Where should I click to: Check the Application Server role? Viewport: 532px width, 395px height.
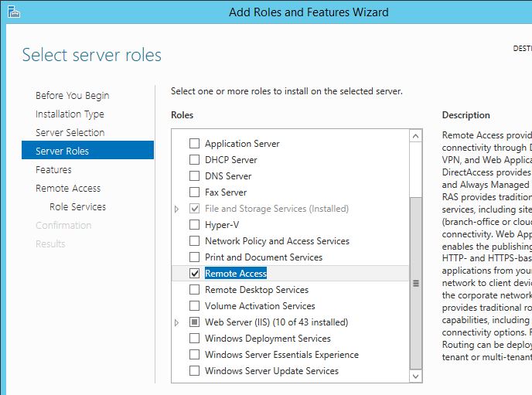(x=194, y=144)
